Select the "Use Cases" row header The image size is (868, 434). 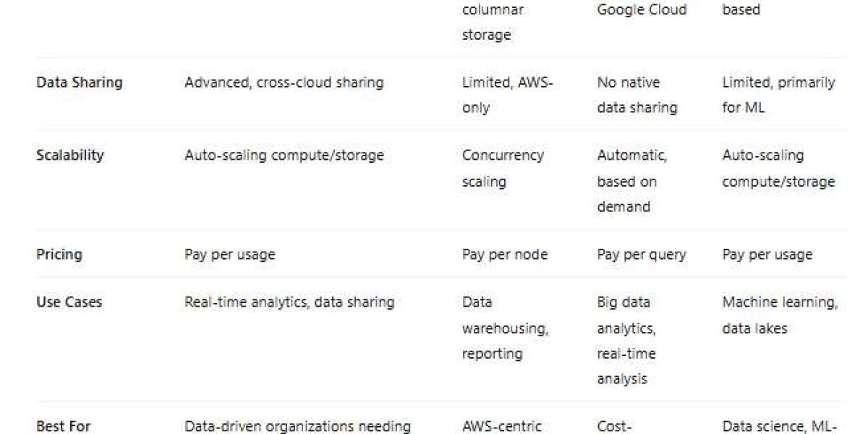(x=69, y=302)
